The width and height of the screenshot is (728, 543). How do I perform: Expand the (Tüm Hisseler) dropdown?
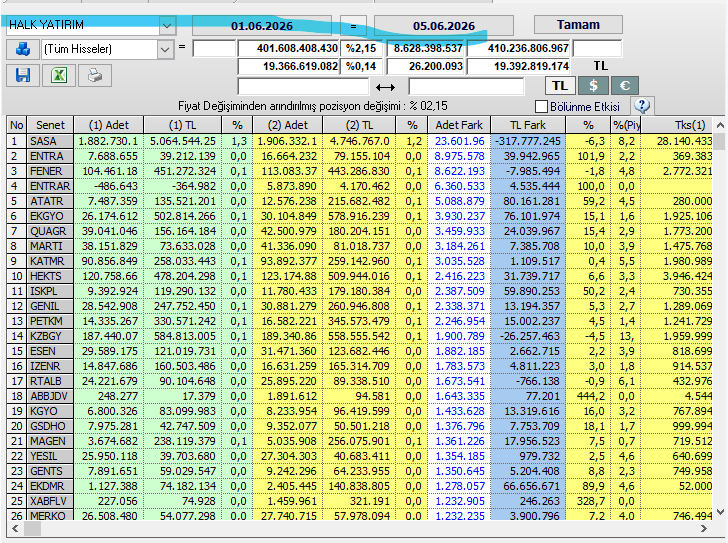tap(165, 49)
